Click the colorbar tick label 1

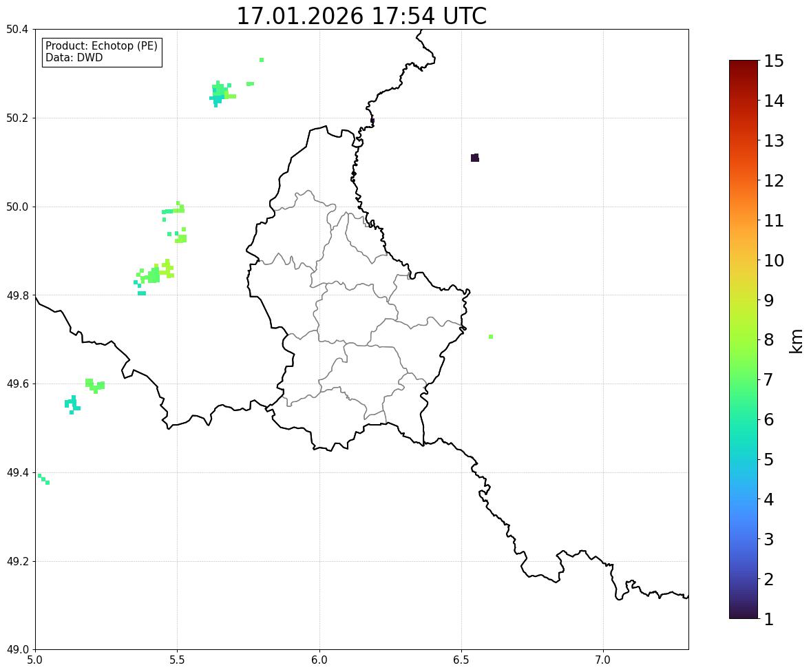[769, 619]
